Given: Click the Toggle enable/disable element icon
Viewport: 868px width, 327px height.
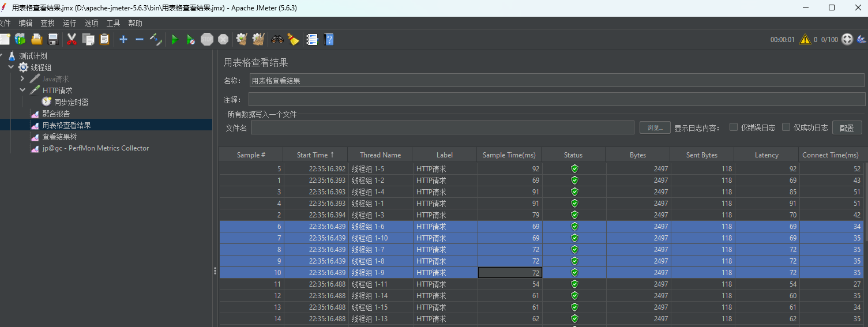Looking at the screenshot, I should tap(156, 39).
